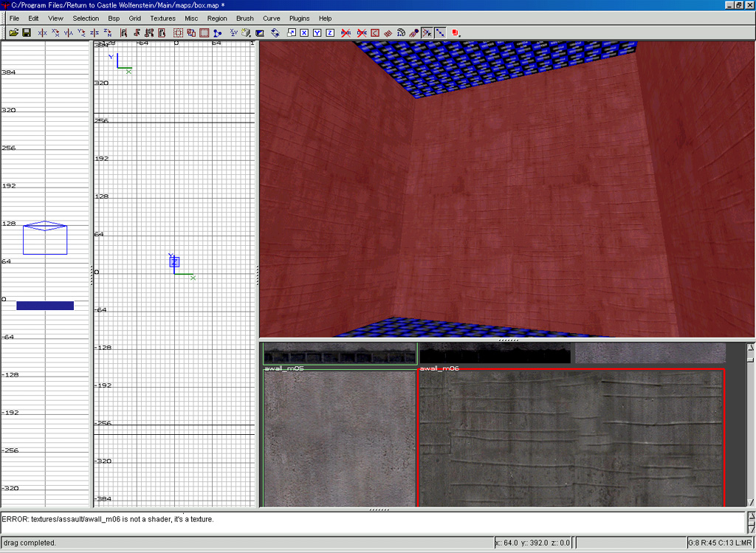Viewport: 756px width, 553px height.
Task: Toggle the Scale Z lock button
Action: coord(330,32)
